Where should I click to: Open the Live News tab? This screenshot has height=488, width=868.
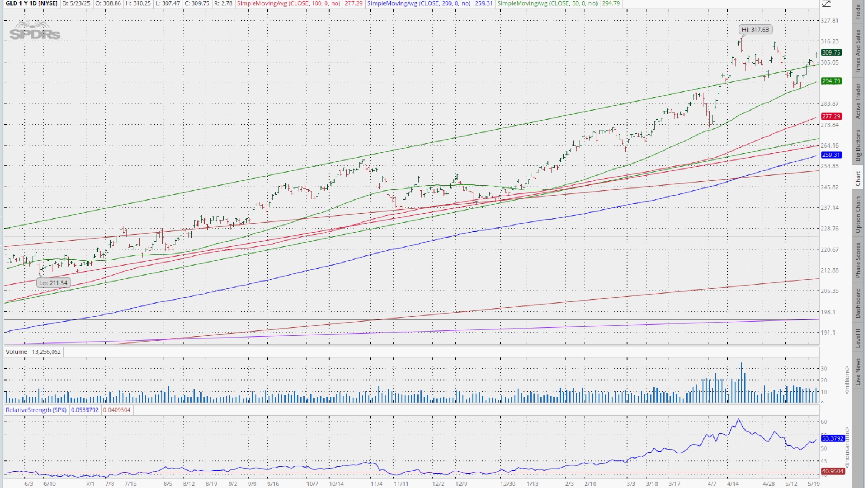coord(858,372)
